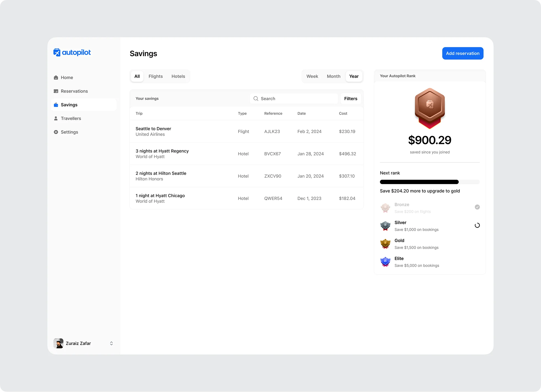Switch to the Flights tab

155,76
